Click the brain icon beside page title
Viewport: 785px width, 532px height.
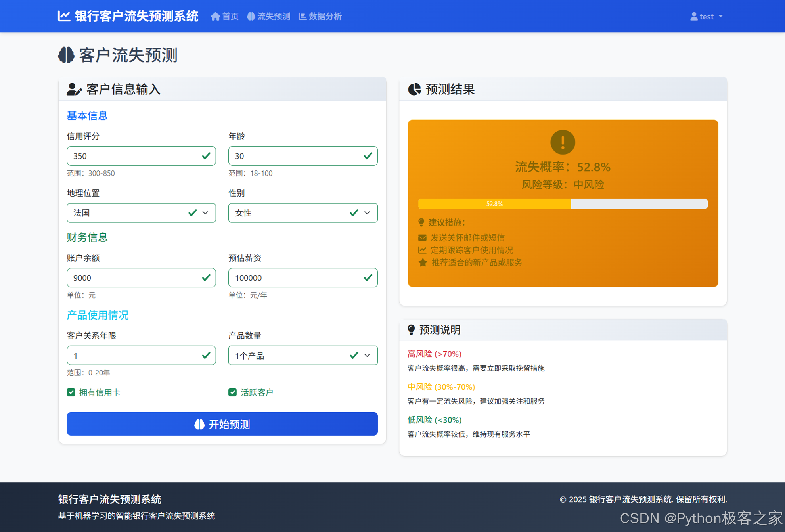[x=66, y=55]
